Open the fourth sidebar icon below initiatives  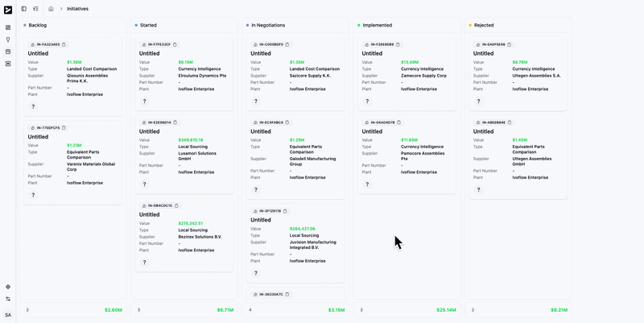(8, 64)
